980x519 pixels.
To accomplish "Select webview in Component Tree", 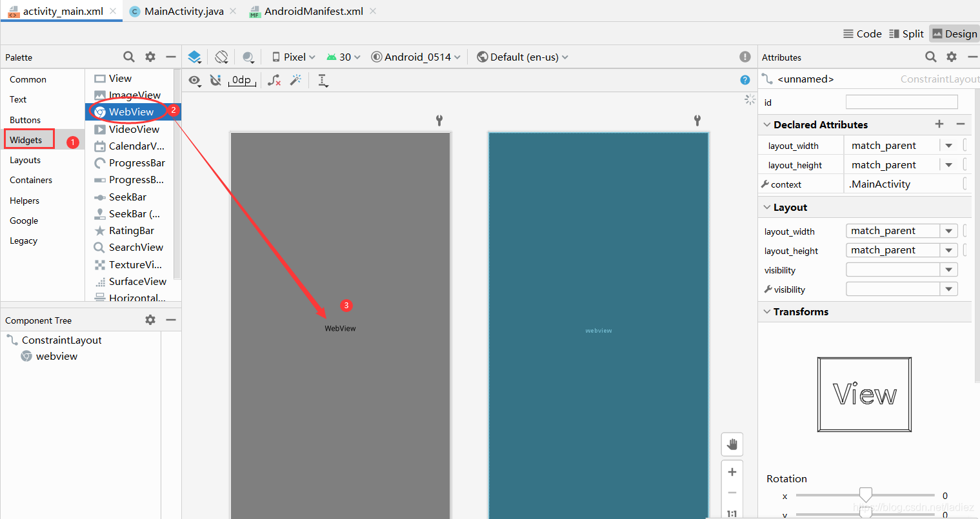I will pyautogui.click(x=56, y=356).
